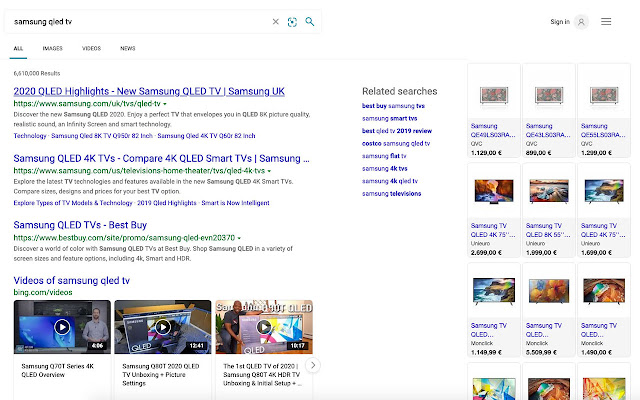640x400 pixels.
Task: Switch to the VIDEOS tab
Action: click(91, 48)
